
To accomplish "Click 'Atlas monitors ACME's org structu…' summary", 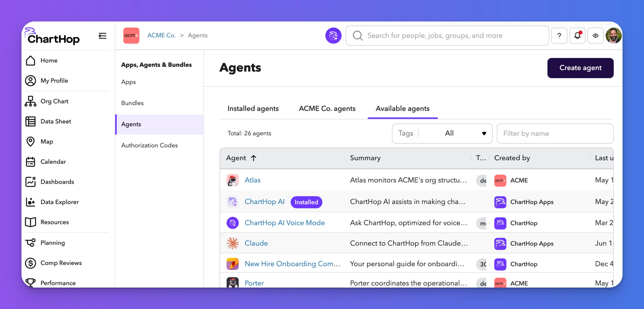I will point(408,180).
